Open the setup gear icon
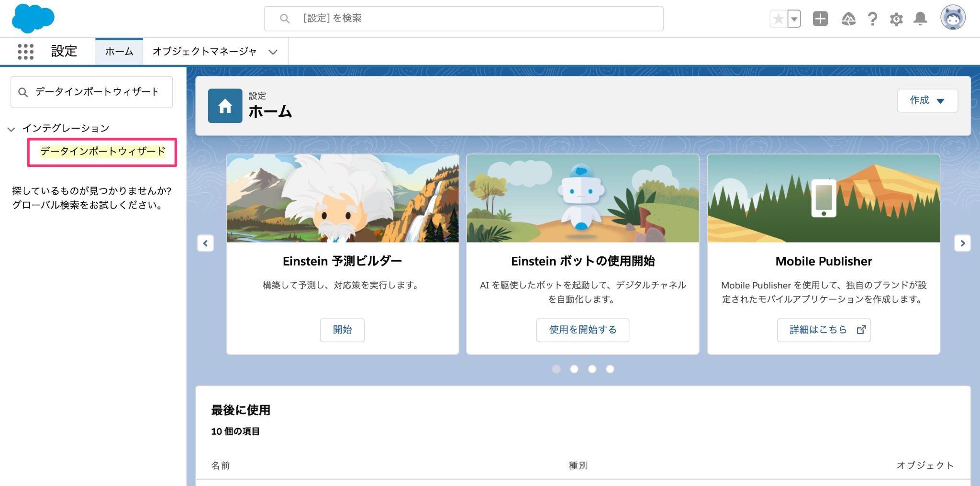 pyautogui.click(x=896, y=19)
